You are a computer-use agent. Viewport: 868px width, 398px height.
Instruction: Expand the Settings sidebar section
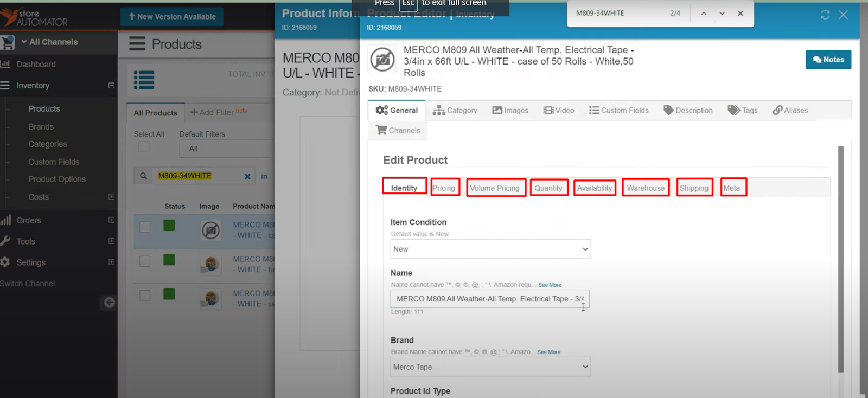point(111,262)
